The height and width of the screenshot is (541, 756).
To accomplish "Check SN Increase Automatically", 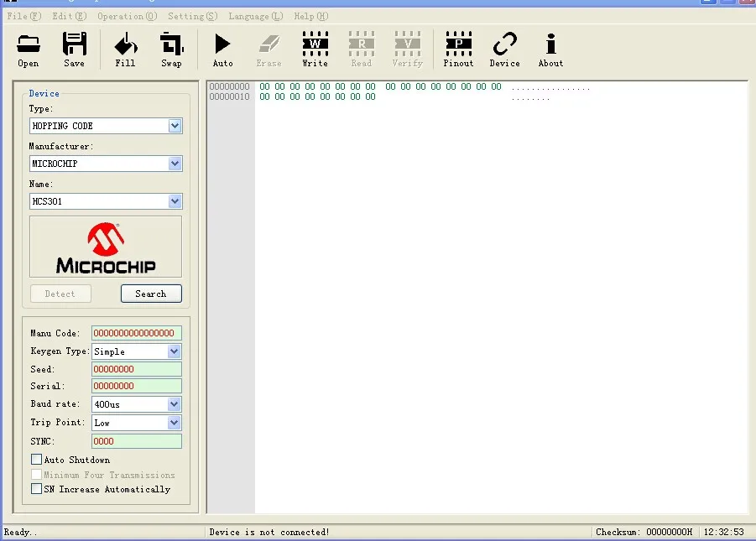I will (36, 489).
